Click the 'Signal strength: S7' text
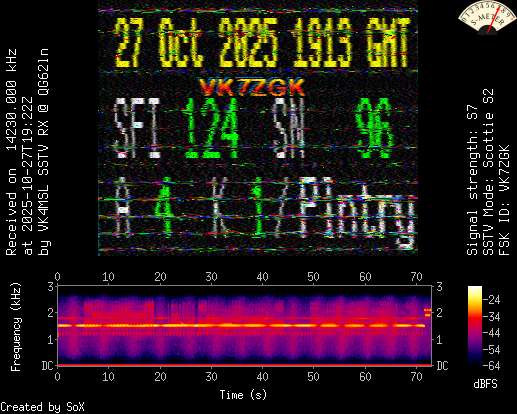517x414 pixels. click(472, 180)
